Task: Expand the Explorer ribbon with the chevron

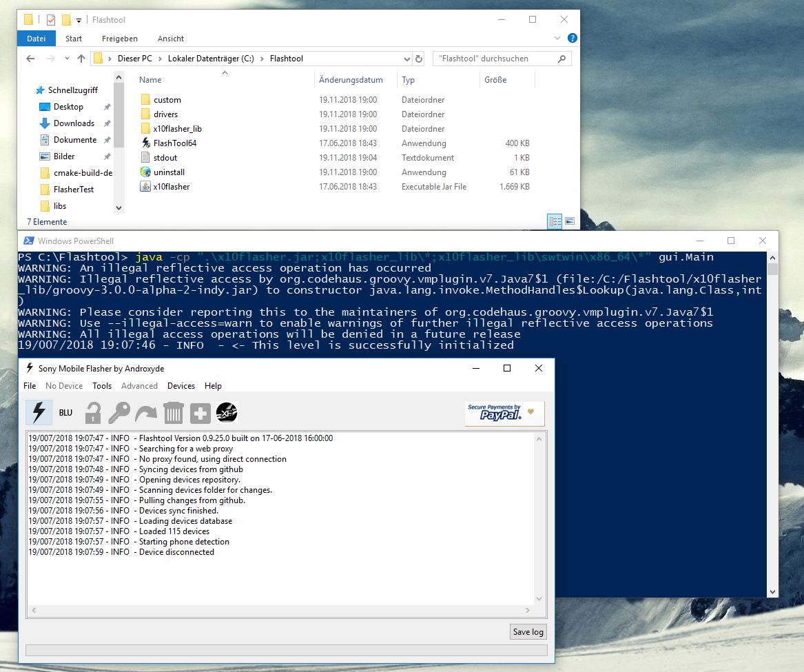Action: tap(557, 38)
